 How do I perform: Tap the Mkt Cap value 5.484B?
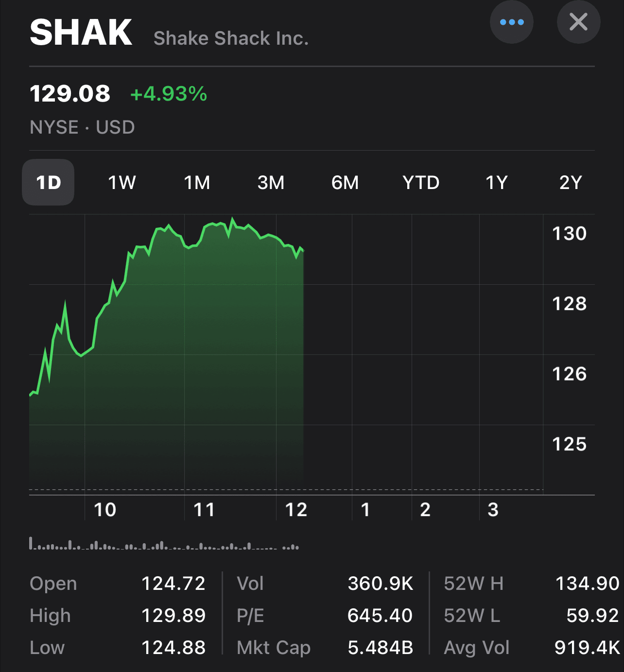point(381,648)
